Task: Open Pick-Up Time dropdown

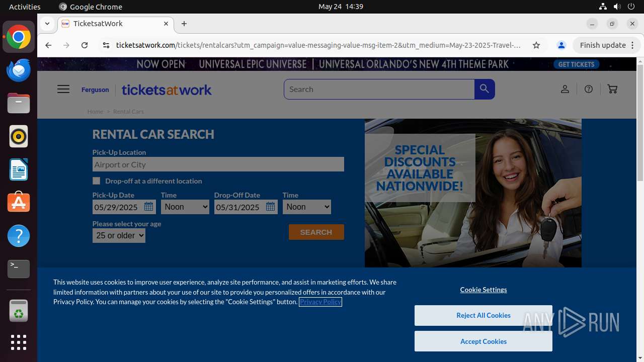Action: pos(185,207)
